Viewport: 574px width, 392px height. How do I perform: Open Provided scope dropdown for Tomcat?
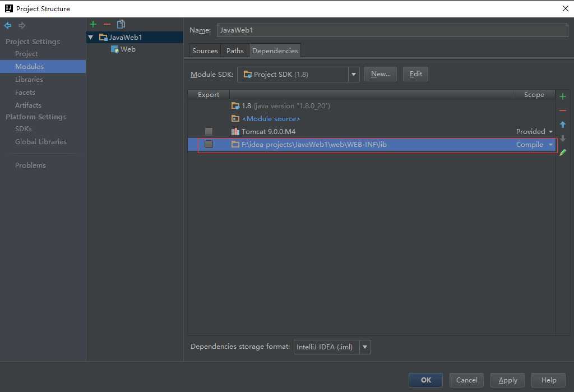550,132
